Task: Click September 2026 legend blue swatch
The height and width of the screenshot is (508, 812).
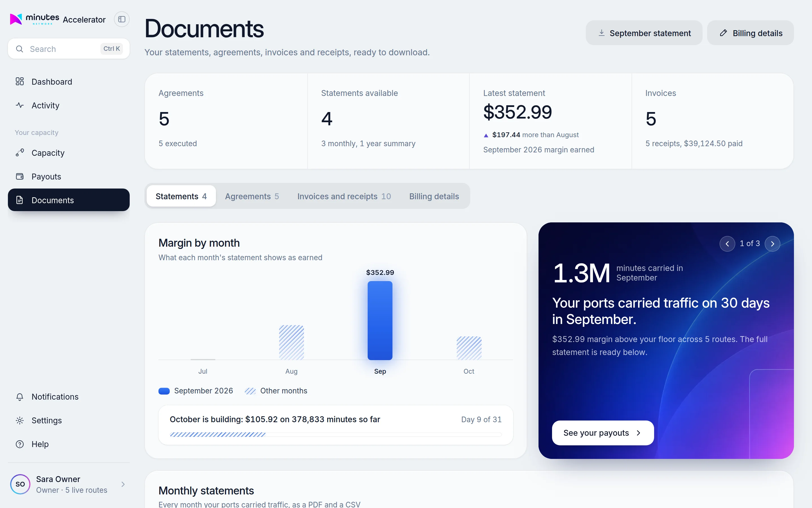Action: click(x=164, y=391)
